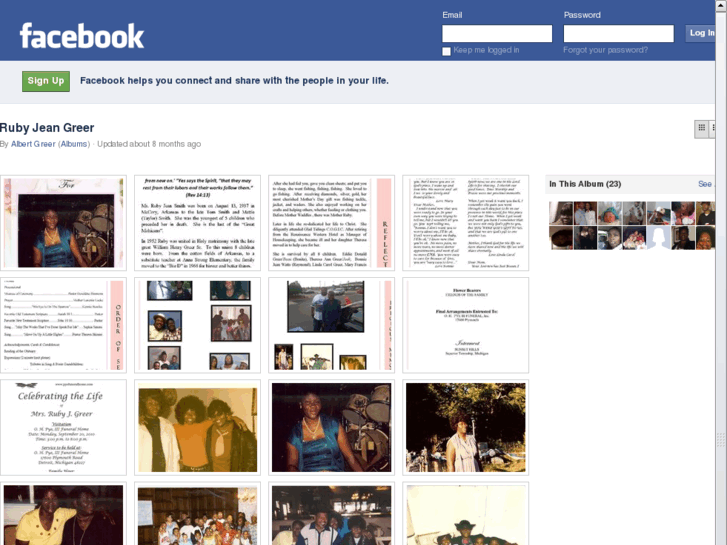This screenshot has height=545, width=727.
Task: Open the two-column letters page thumbnail
Action: (466, 223)
